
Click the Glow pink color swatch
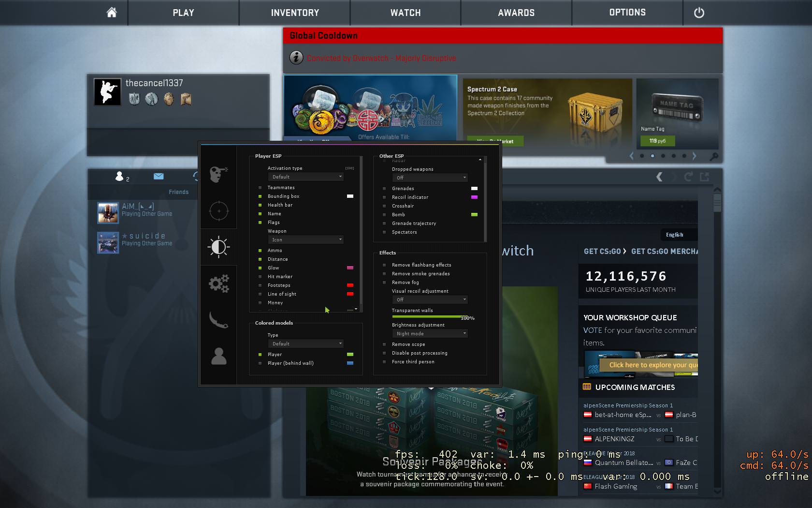(350, 268)
